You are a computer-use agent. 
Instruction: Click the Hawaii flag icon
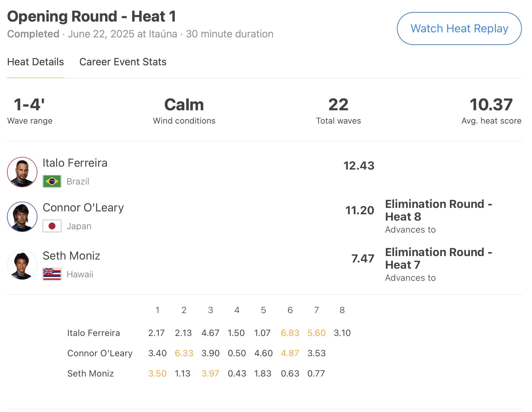click(52, 274)
